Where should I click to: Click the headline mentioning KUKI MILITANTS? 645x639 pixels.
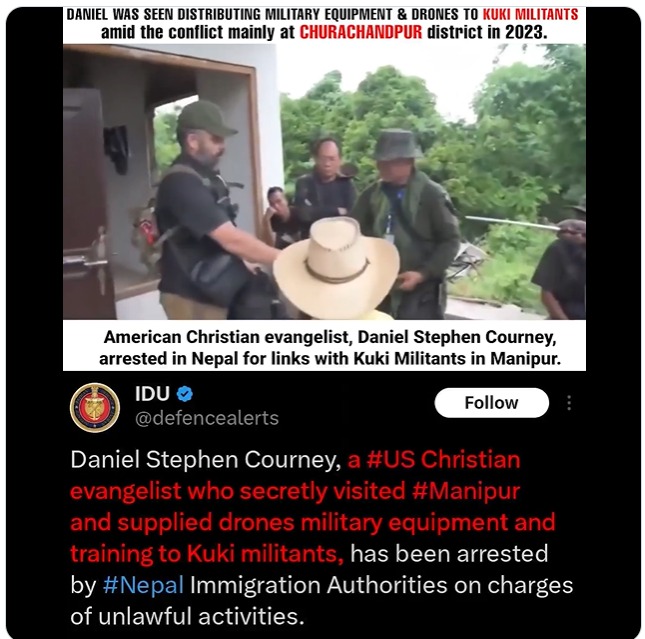pyautogui.click(x=322, y=14)
